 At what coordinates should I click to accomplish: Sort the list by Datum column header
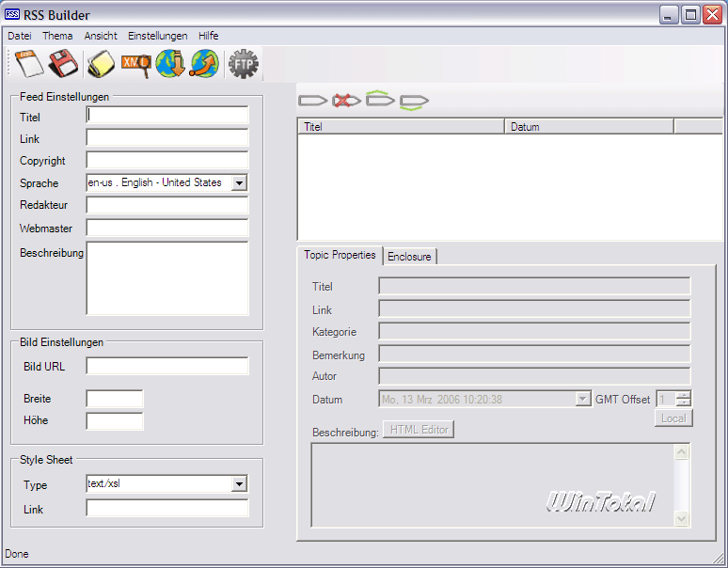[589, 127]
